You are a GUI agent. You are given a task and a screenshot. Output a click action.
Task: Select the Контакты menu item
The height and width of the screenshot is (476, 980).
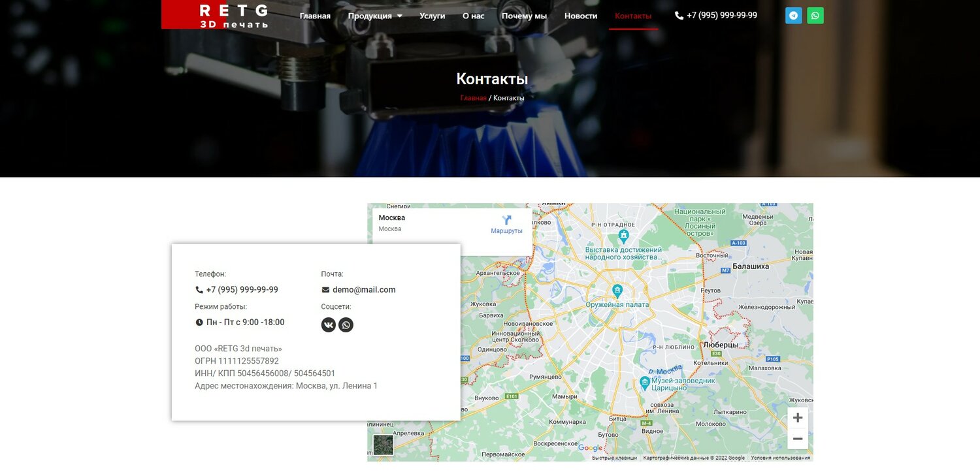click(633, 16)
